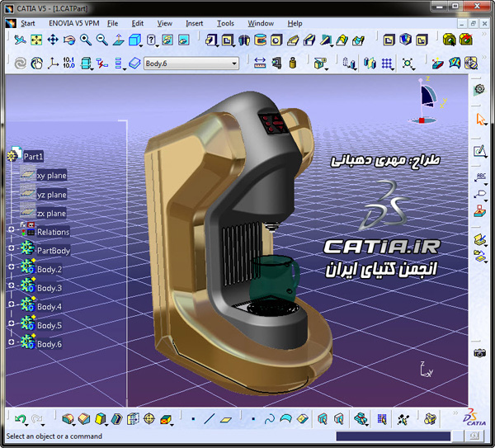The image size is (495, 448).
Task: Open the Window menu
Action: [261, 23]
